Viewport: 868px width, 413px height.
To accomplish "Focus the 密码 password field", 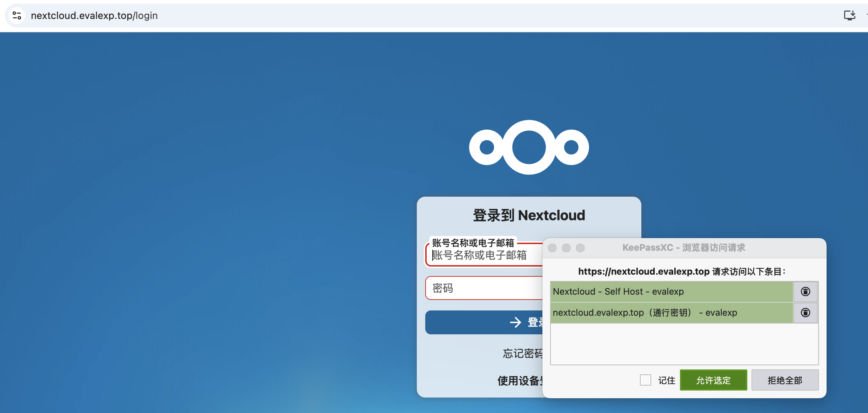I will 484,288.
